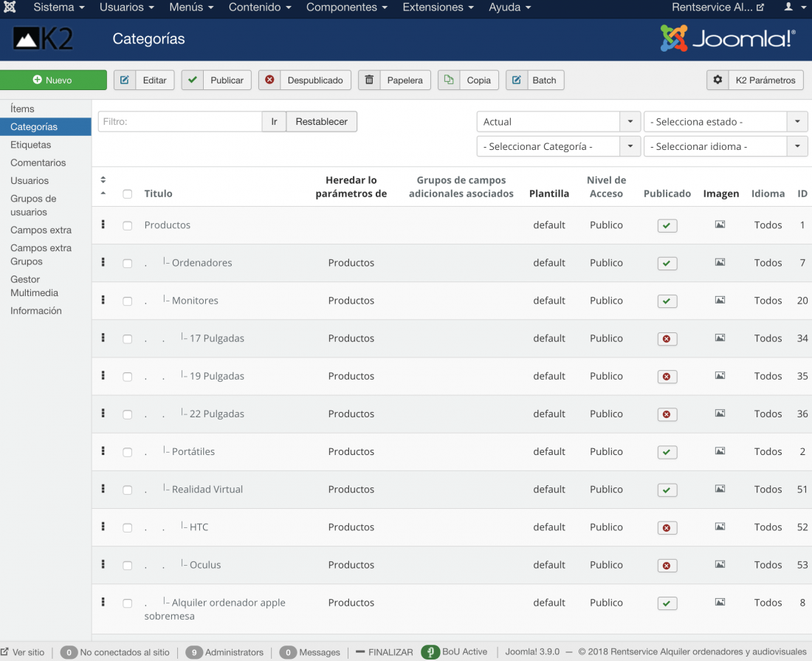
Task: Click the image icon in 22 Pulgadas row
Action: pos(720,414)
